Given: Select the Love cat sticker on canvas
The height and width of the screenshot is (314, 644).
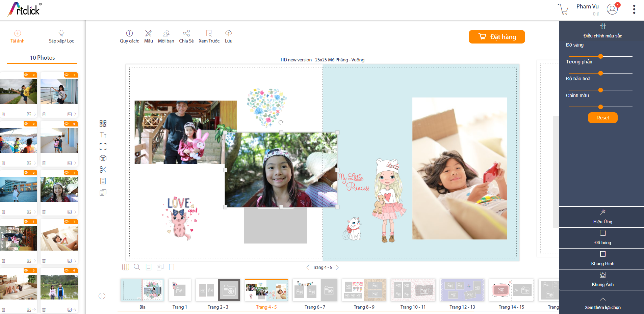Looking at the screenshot, I should (181, 218).
